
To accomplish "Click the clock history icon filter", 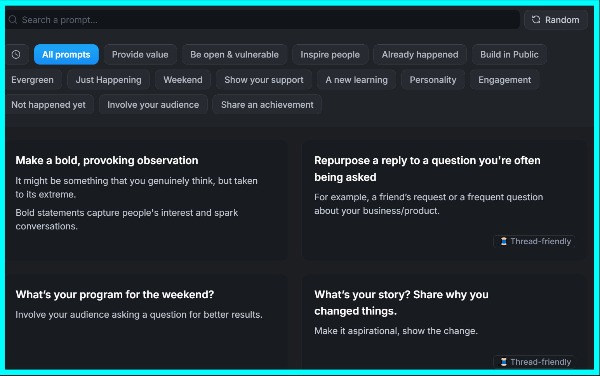I will tap(16, 55).
